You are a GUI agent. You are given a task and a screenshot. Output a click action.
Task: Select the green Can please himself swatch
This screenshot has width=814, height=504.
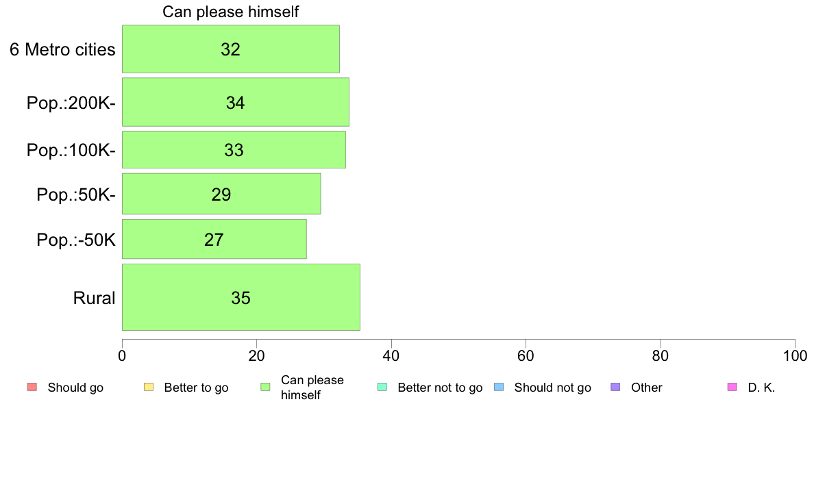265,387
